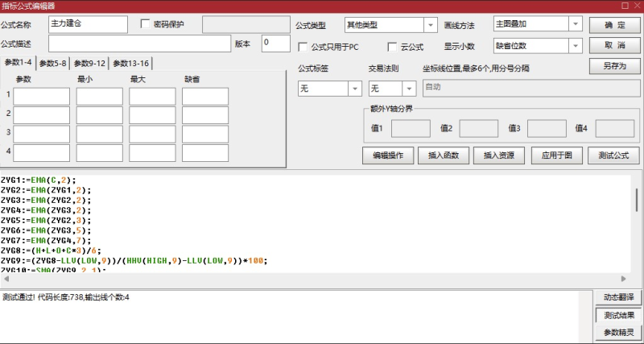Click the 公式名称 field containing 主力建仓
The image size is (644, 344).
click(x=88, y=24)
